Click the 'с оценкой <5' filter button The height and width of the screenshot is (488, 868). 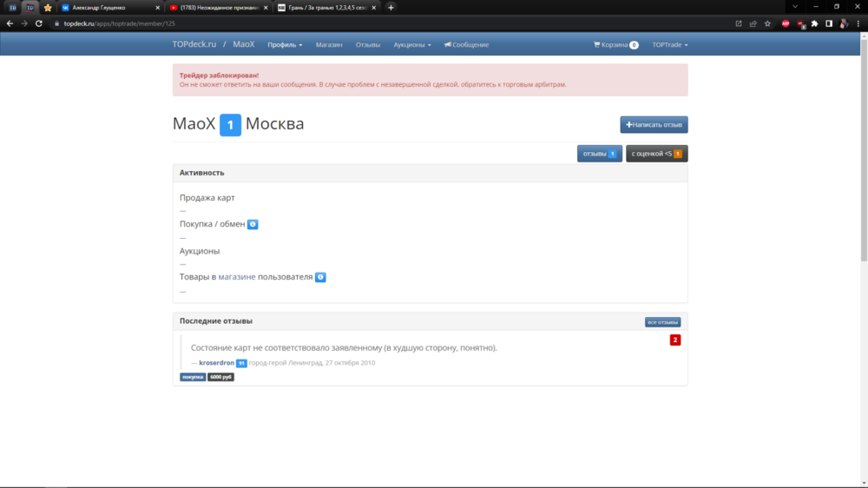656,154
